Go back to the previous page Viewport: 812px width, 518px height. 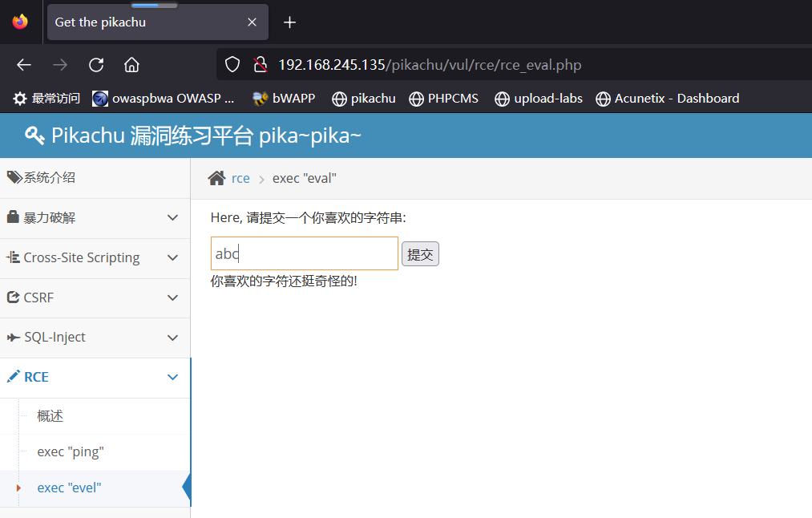click(24, 65)
